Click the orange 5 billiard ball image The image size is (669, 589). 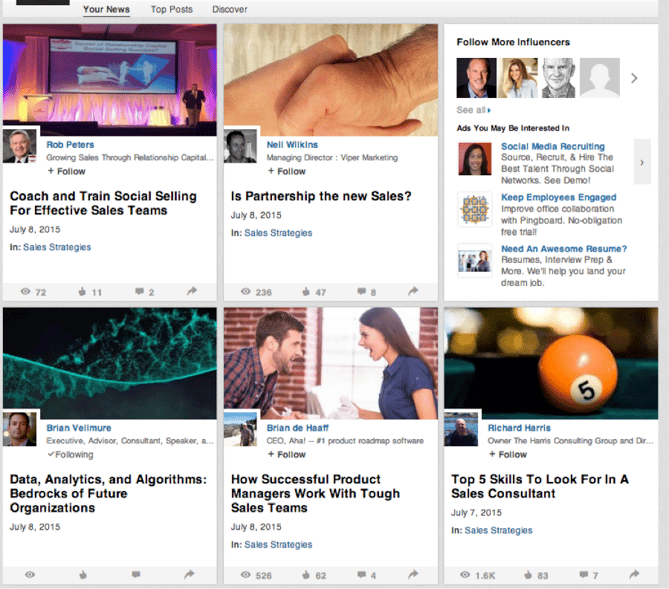pyautogui.click(x=551, y=363)
